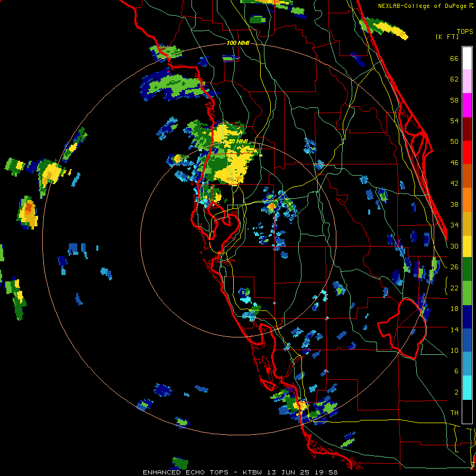This screenshot has height=476, width=476.
Task: Click the 30 value on the scale
Action: click(454, 246)
